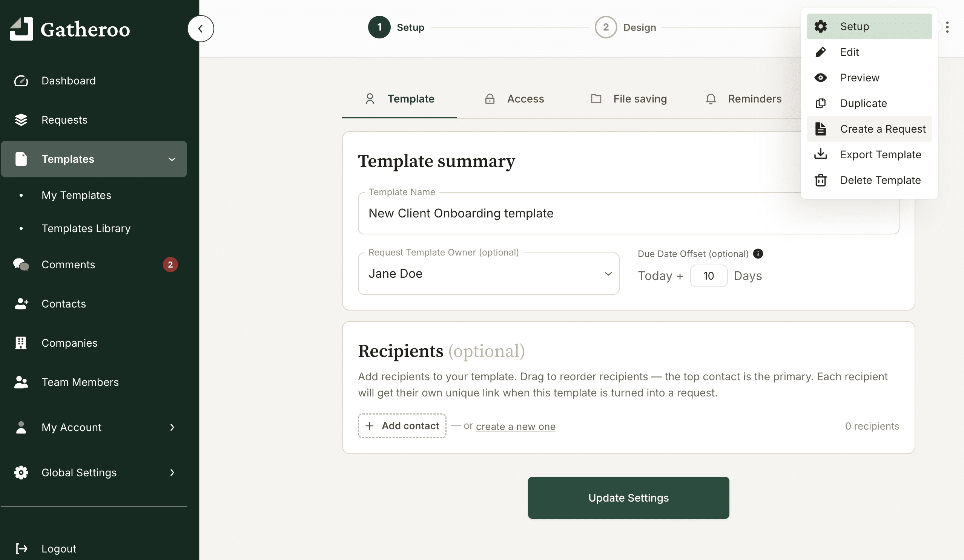
Task: Collapse the Templates section chevron
Action: tap(172, 159)
